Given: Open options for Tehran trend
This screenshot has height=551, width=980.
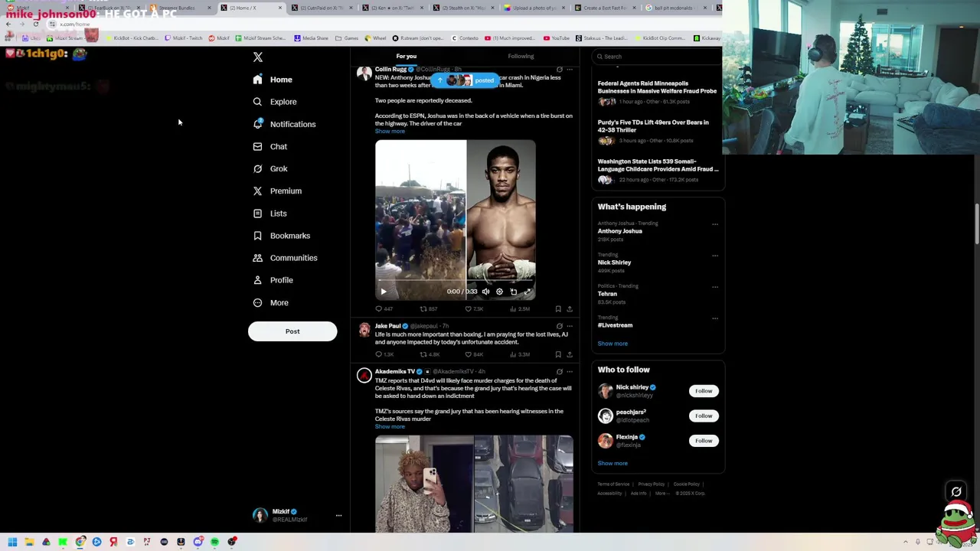Looking at the screenshot, I should pos(715,287).
